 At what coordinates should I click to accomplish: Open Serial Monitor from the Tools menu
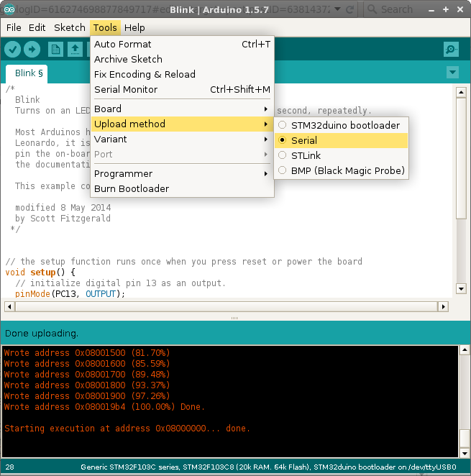(182, 90)
